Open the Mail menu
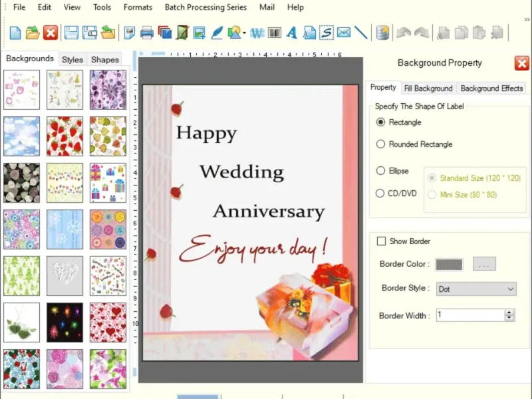The width and height of the screenshot is (532, 399). 267,7
